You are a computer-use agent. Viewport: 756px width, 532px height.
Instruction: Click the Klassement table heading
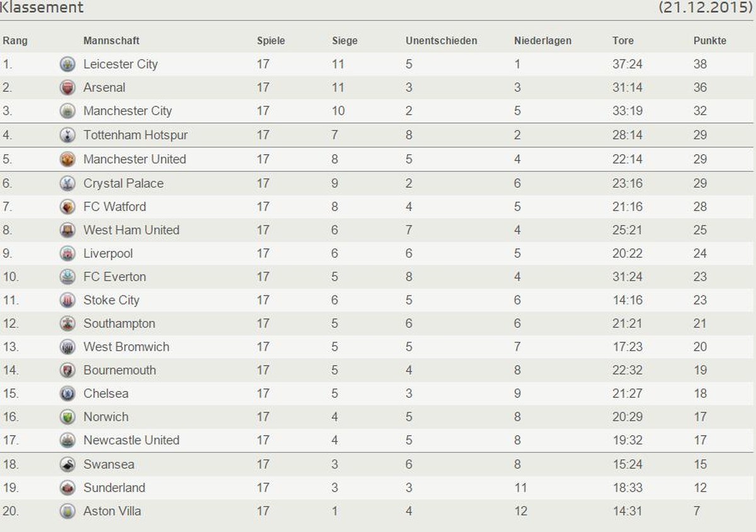click(42, 8)
